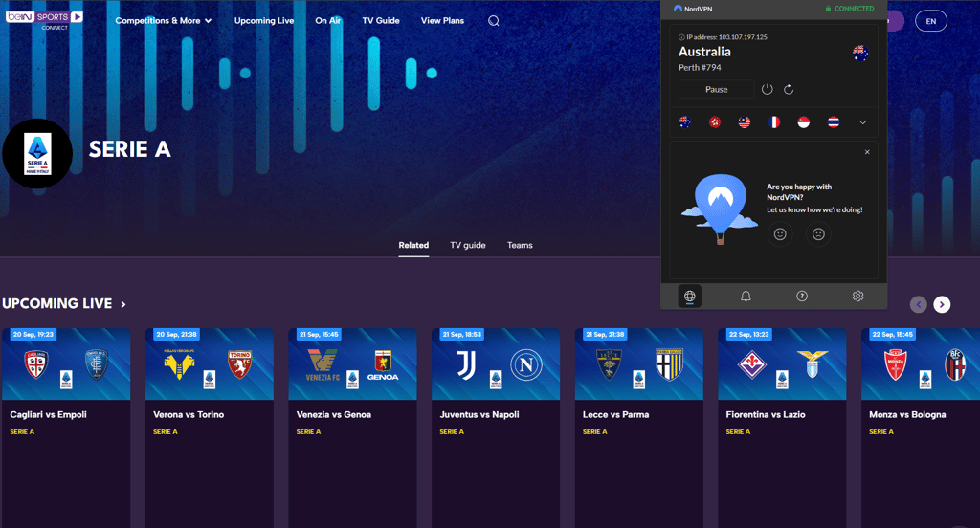The width and height of the screenshot is (980, 528).
Task: Open the Monza vs Bologna match card
Action: (x=921, y=427)
